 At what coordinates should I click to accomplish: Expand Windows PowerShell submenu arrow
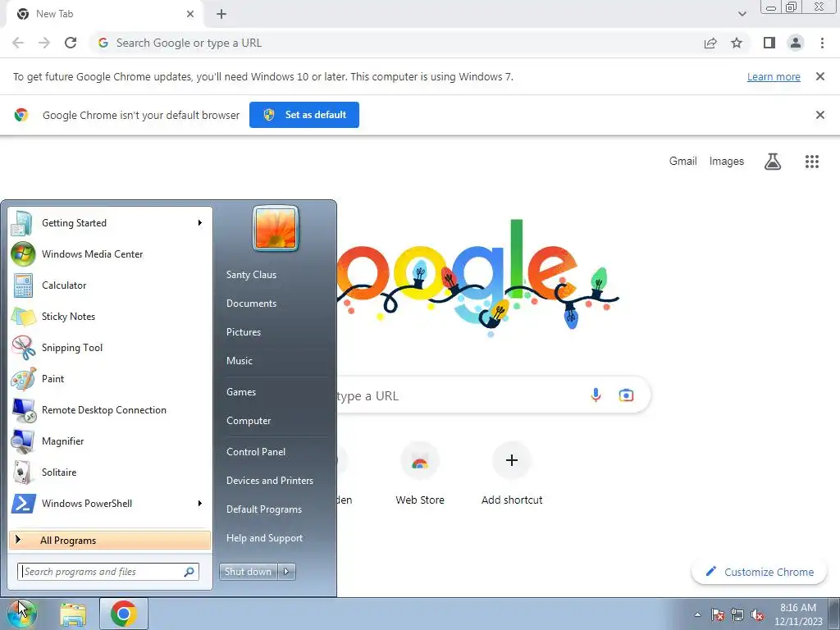coord(200,503)
